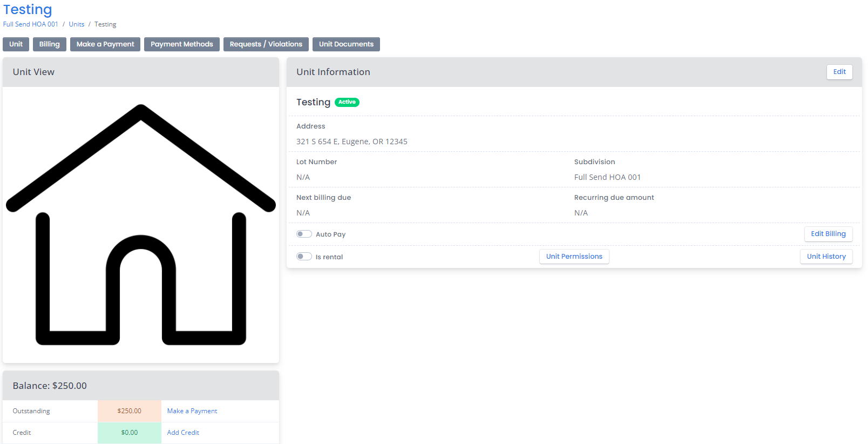Click Make a Payment link in balance table

(x=192, y=411)
